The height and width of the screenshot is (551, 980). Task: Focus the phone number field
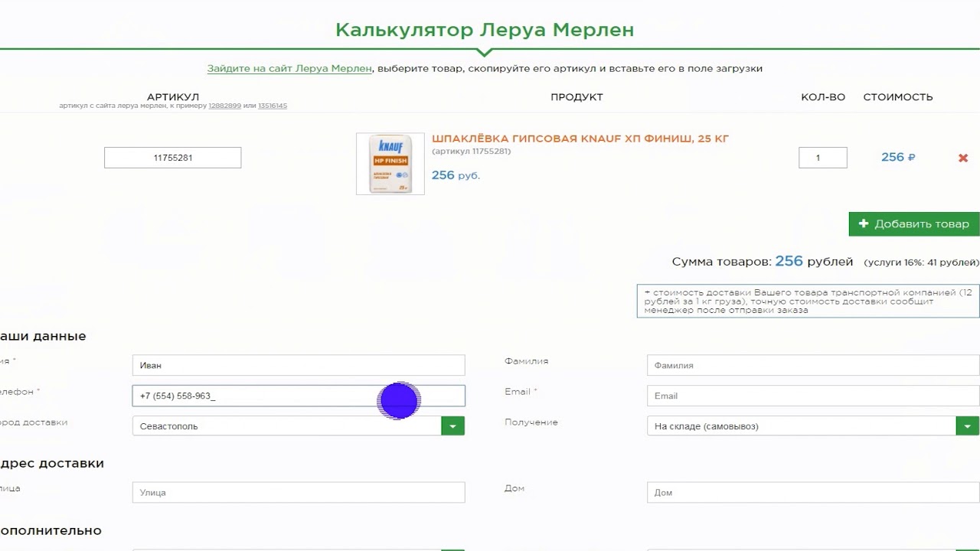[x=299, y=396]
